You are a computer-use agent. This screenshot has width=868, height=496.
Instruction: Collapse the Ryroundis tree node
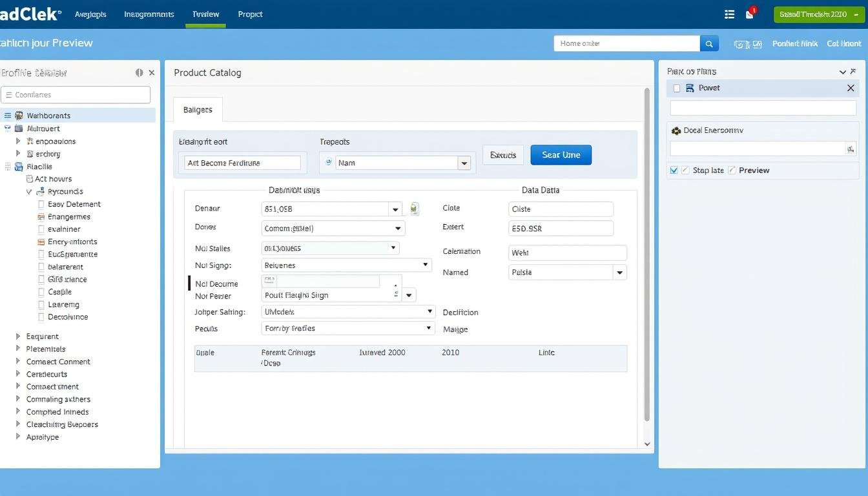(29, 192)
